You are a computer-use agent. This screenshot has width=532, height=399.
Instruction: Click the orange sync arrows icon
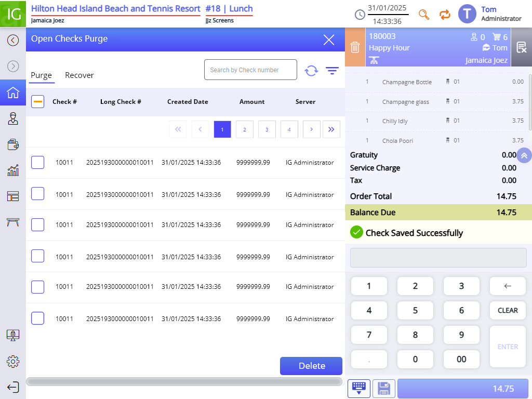coord(445,15)
